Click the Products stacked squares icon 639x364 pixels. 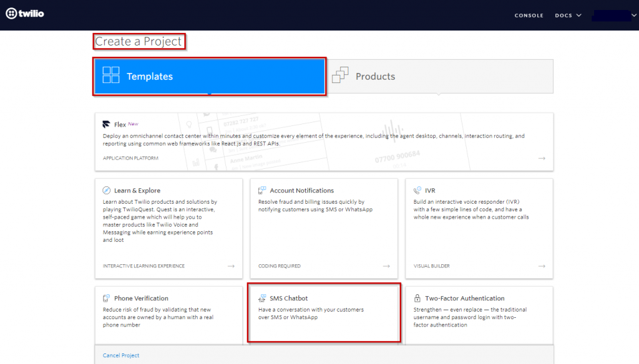(340, 75)
